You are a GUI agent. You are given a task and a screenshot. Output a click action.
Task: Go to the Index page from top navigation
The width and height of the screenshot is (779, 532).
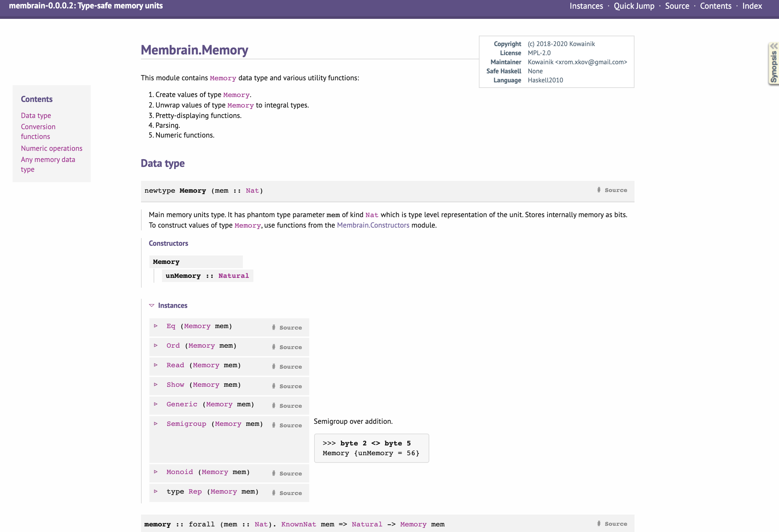[752, 6]
